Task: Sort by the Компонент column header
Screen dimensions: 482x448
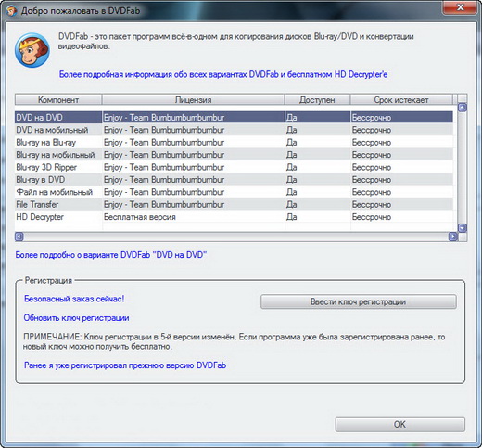Action: coord(58,100)
